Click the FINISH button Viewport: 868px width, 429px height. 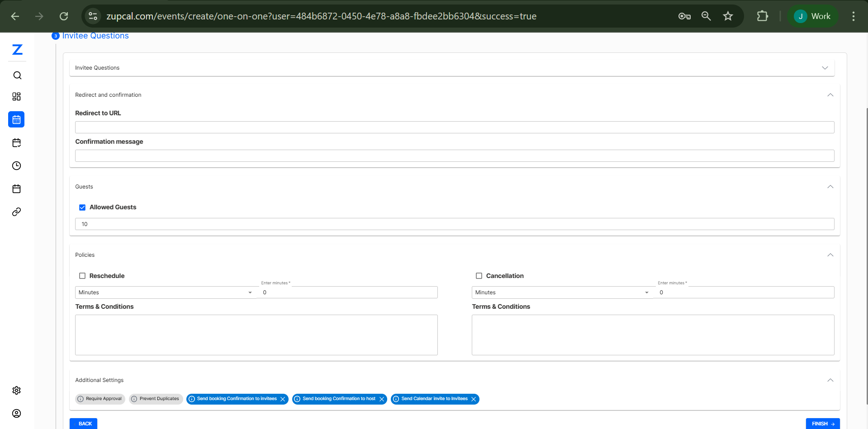pyautogui.click(x=822, y=424)
